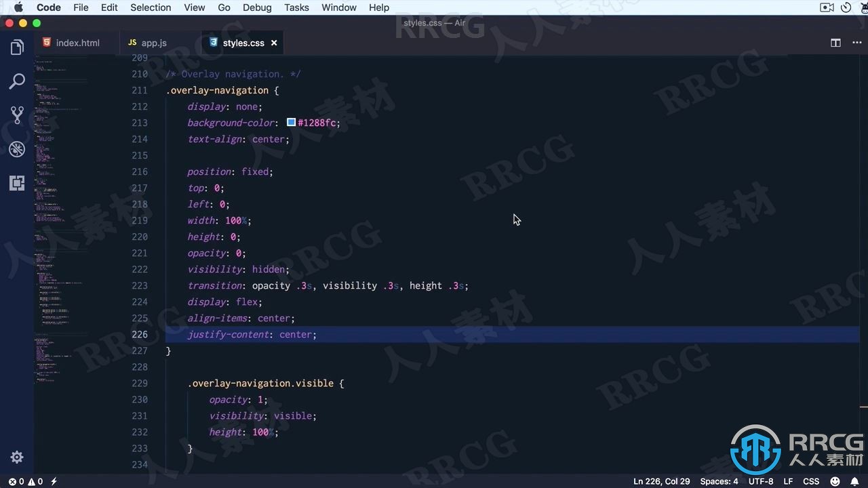Open notifications bell
Viewport: 868px width, 488px height.
point(854,481)
